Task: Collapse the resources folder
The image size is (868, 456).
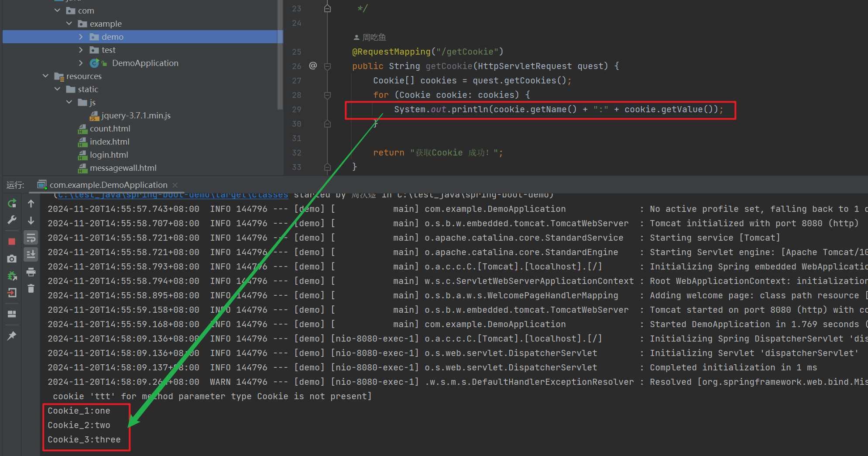Action: point(45,76)
